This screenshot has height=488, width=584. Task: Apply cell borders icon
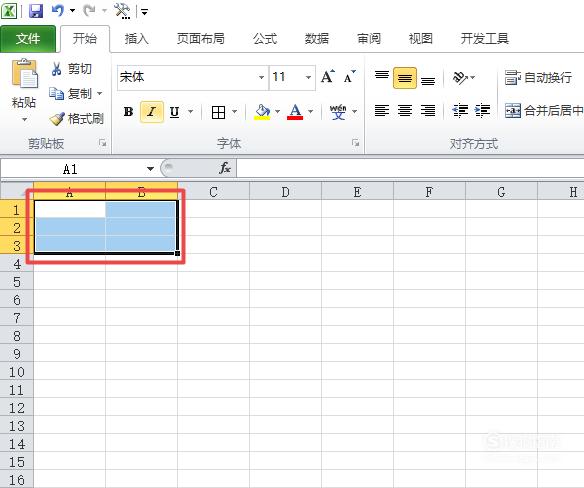[219, 112]
